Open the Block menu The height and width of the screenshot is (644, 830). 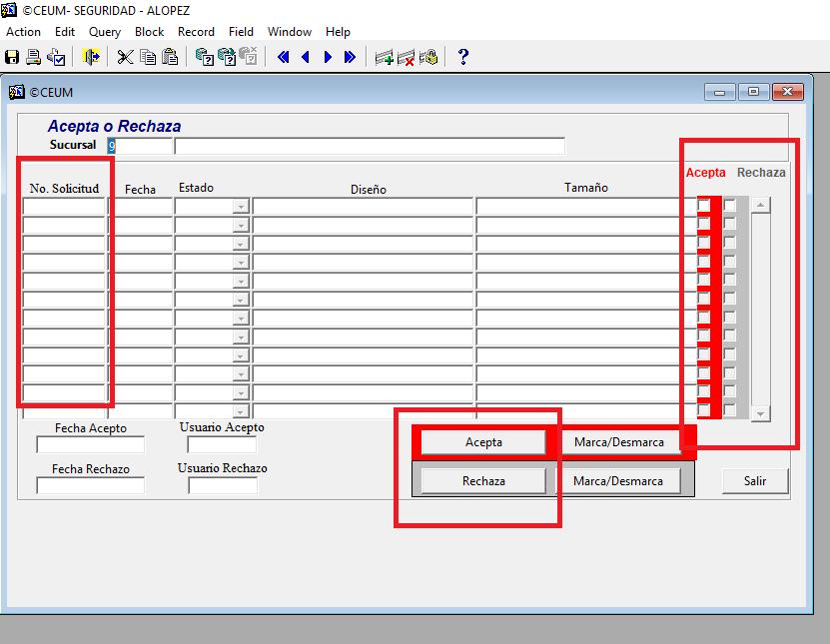(x=149, y=32)
